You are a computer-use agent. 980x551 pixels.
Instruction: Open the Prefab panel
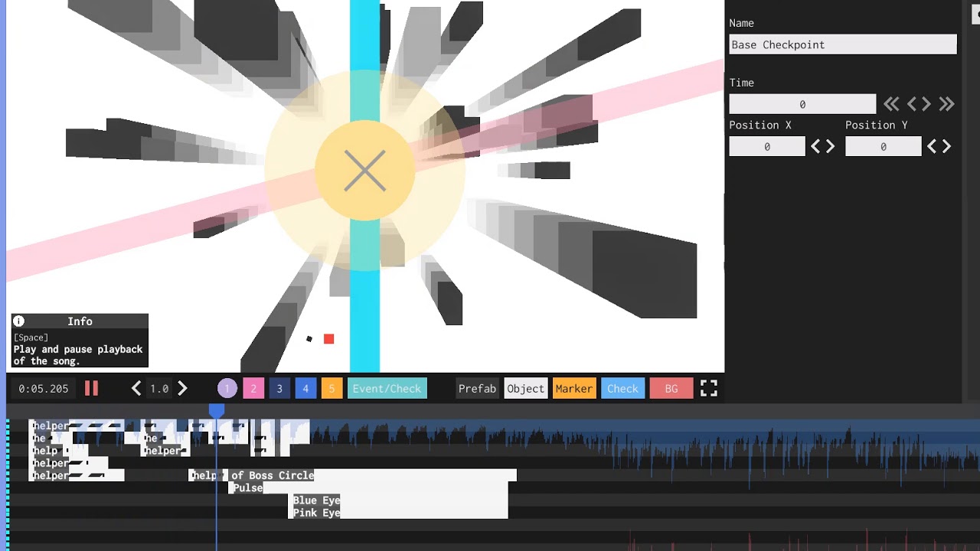click(477, 389)
